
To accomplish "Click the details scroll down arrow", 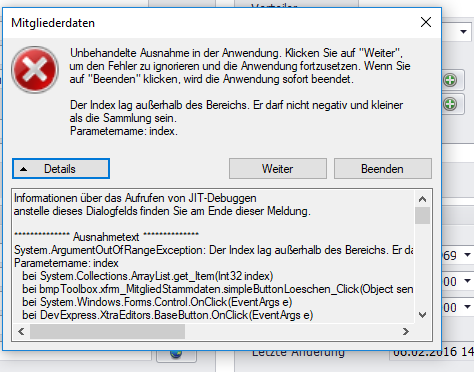I will point(422,315).
